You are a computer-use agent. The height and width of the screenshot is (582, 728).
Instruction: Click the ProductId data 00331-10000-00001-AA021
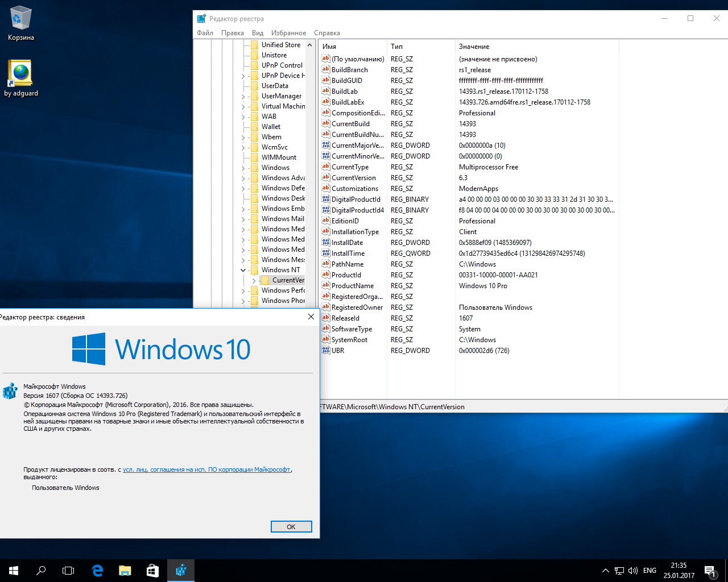[498, 275]
